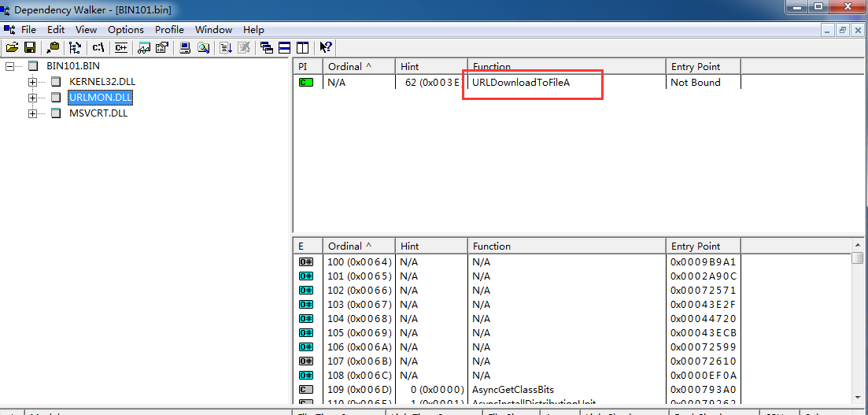Expand the MSVCRT.DLL tree node
Viewport: 868px width, 415px height.
click(33, 113)
